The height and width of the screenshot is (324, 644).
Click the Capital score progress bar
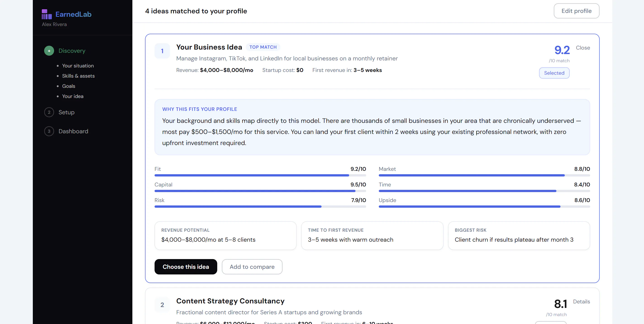click(260, 191)
